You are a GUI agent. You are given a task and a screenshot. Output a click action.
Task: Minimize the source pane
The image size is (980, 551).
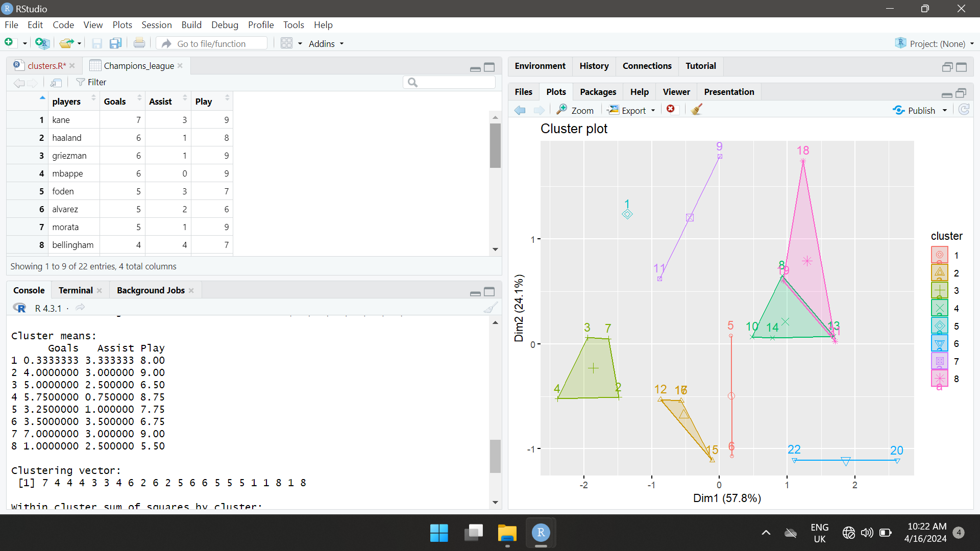pos(475,68)
